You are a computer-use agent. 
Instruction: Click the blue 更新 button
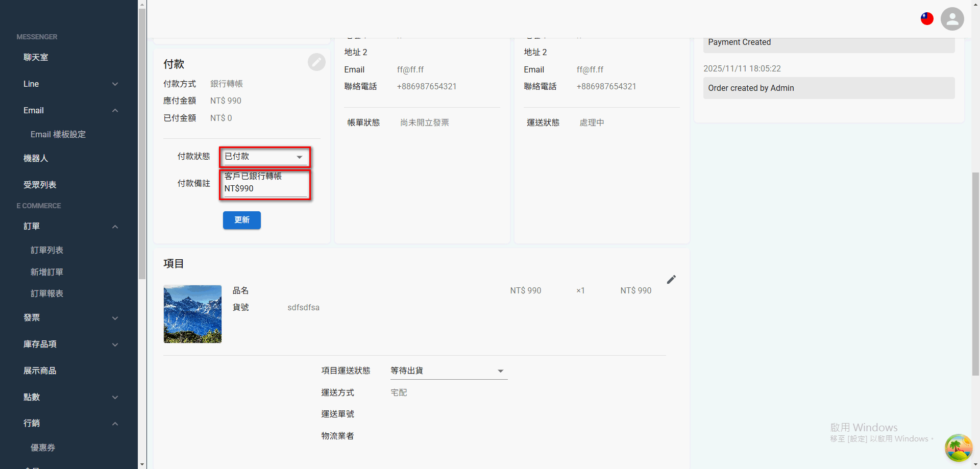coord(242,220)
